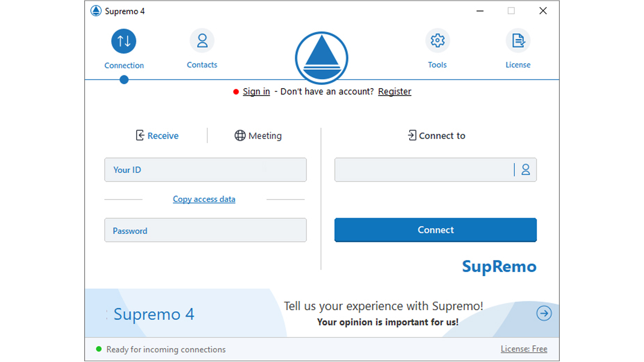Click the Your ID field
Image resolution: width=644 pixels, height=362 pixels.
[205, 170]
